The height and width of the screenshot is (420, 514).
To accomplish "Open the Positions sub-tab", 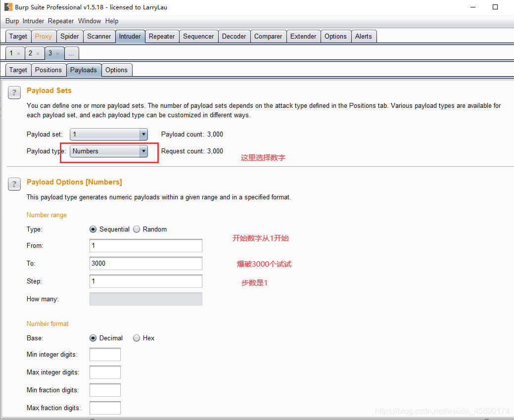I will pyautogui.click(x=48, y=70).
